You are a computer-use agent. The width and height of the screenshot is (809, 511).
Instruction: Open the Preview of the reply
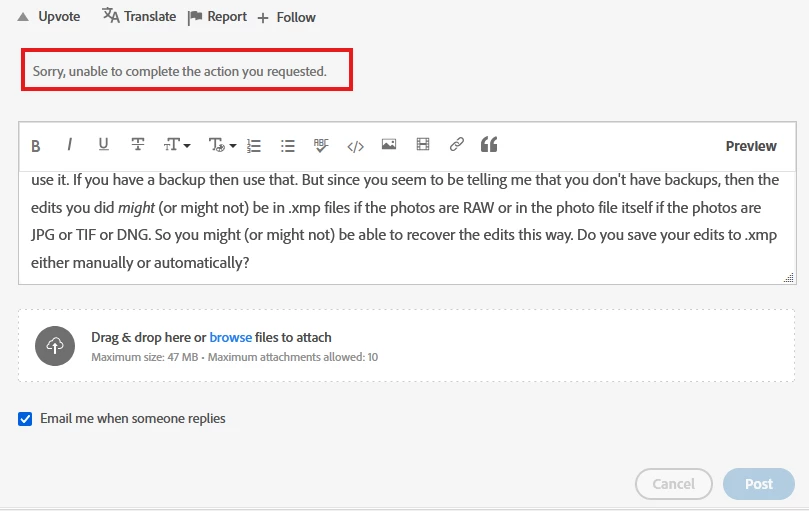[x=751, y=146]
